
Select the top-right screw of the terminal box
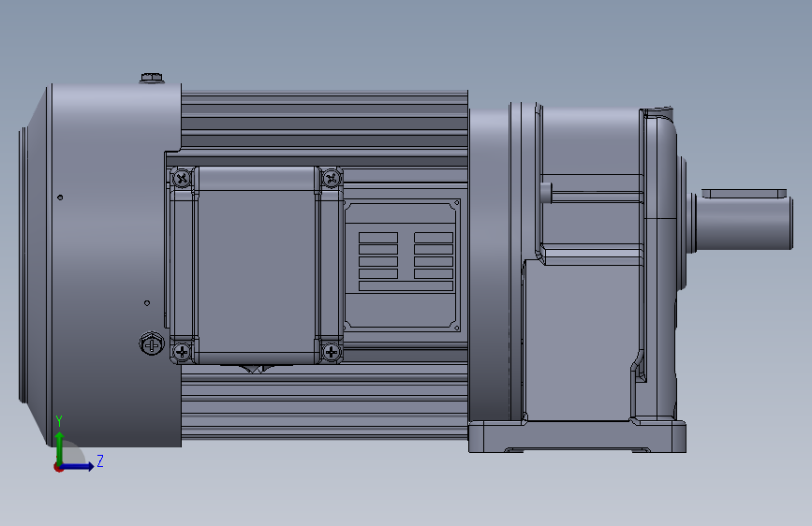coord(332,179)
